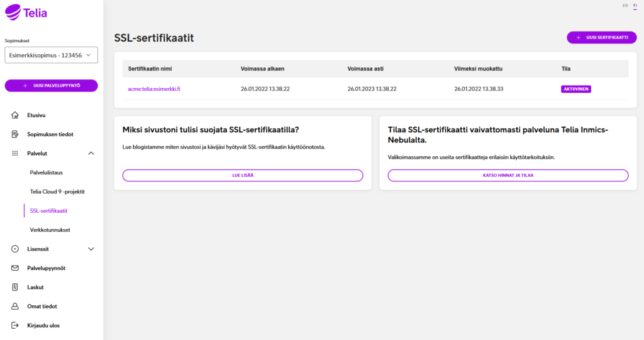Expand the Lisenssit section chevron
Image resolution: width=644 pixels, height=340 pixels.
[x=91, y=249]
